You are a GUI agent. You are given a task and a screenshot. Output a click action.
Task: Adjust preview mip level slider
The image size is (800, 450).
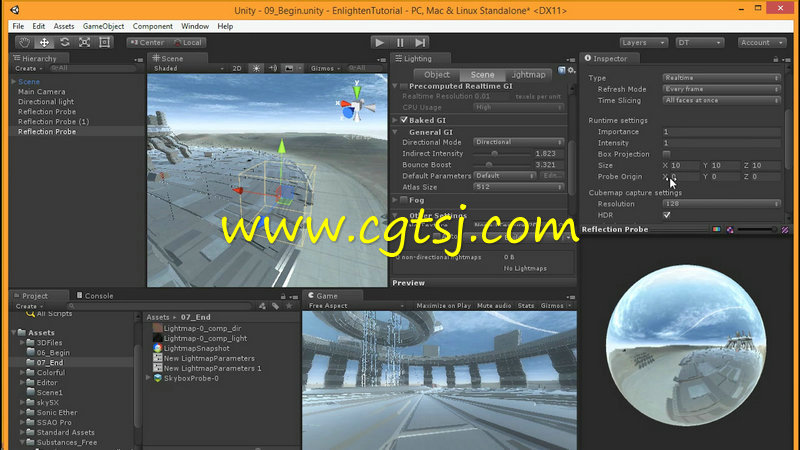757,230
